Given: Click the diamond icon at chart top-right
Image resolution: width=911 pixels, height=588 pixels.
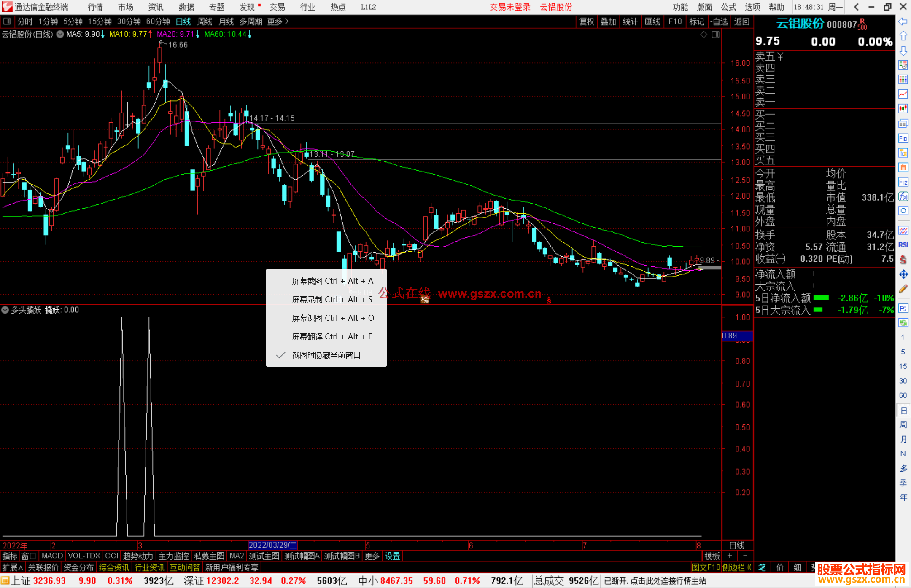Looking at the screenshot, I should 703,35.
